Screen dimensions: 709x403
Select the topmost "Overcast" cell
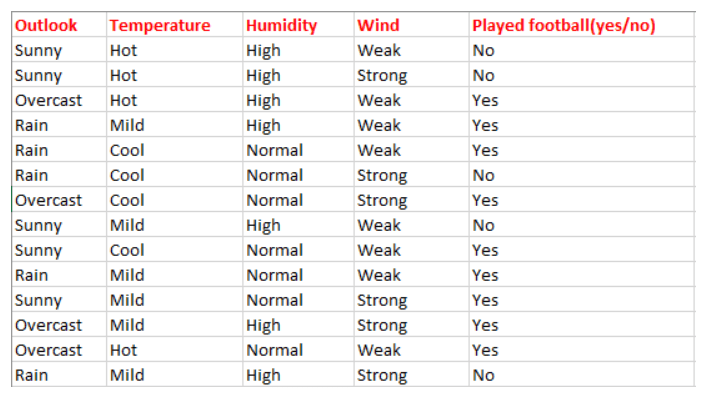pyautogui.click(x=48, y=100)
